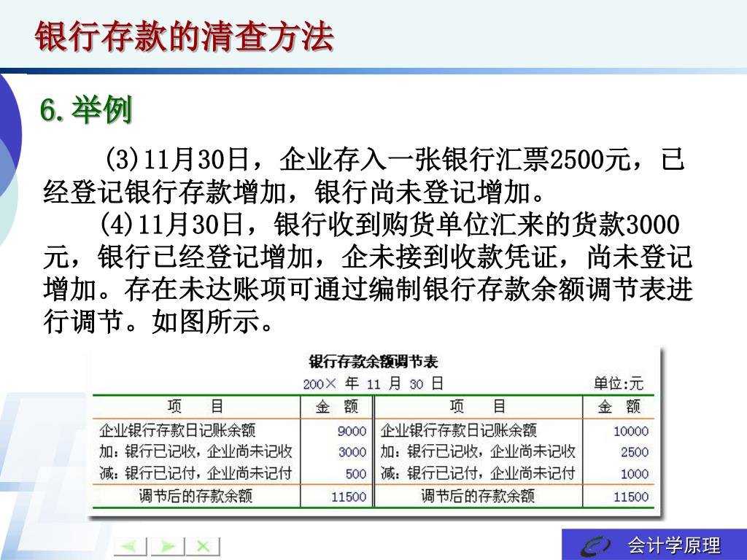Screen dimensions: 747x560
Task: Click row label beside the 10000 amount
Action: pyautogui.click(x=459, y=430)
